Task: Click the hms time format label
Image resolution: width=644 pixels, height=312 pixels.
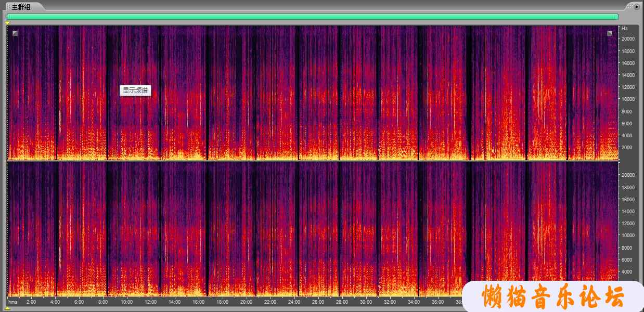Action: pos(12,302)
